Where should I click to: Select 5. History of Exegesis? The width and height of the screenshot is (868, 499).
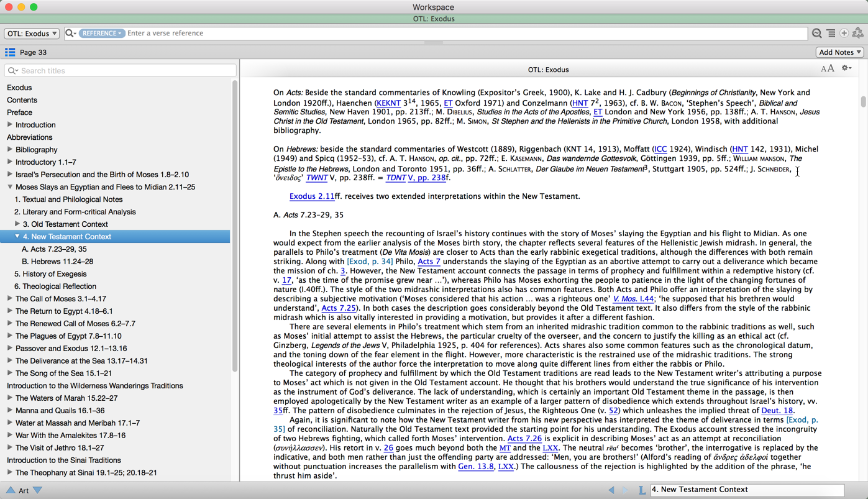pyautogui.click(x=50, y=274)
